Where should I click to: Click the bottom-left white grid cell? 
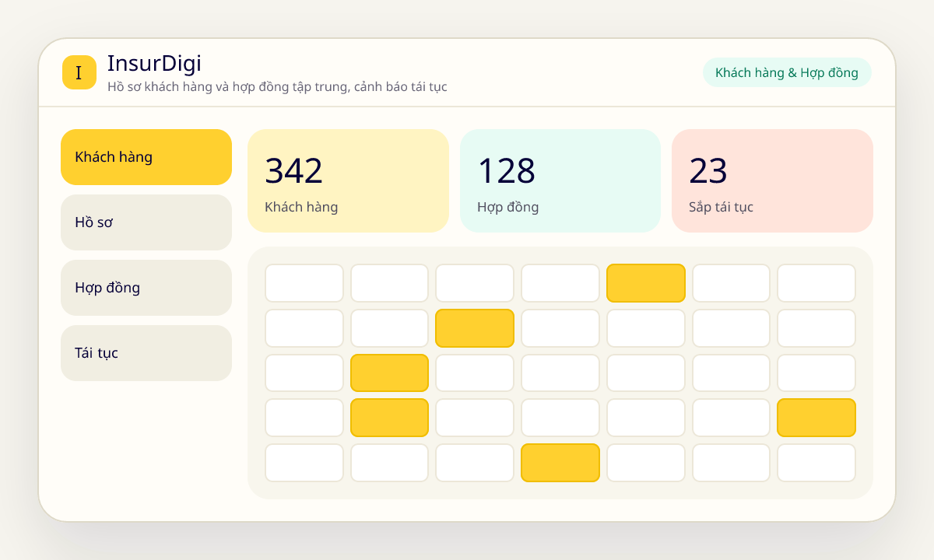(304, 463)
